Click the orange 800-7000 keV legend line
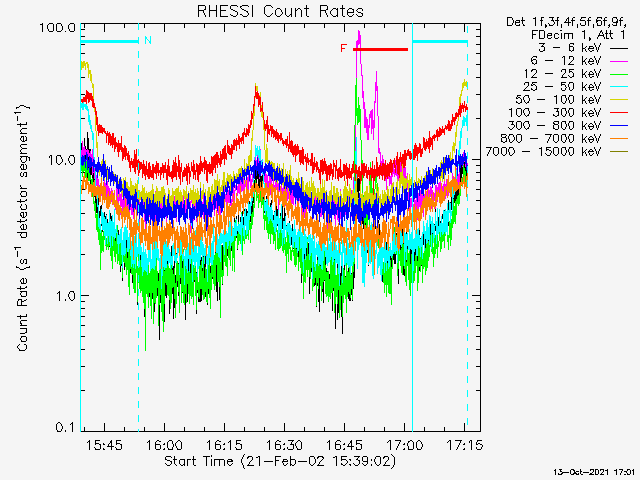Image resolution: width=640 pixels, height=480 pixels. pyautogui.click(x=619, y=139)
